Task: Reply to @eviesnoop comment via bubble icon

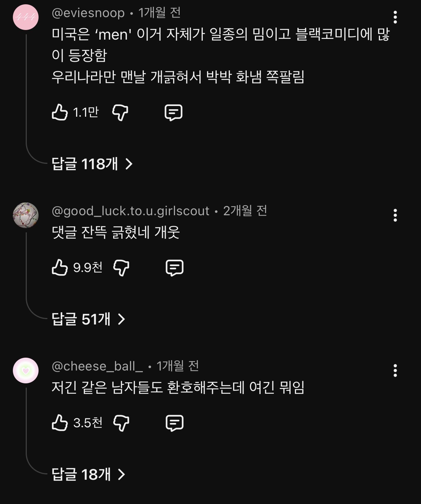Action: [x=174, y=112]
